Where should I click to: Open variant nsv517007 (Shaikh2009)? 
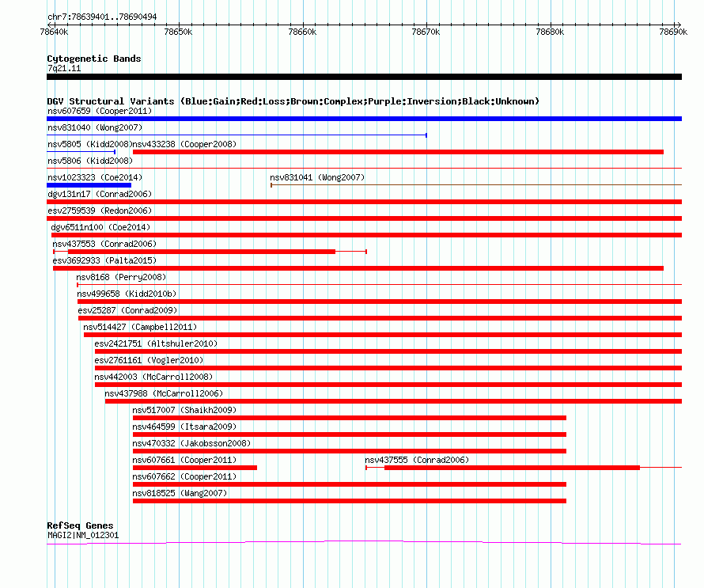(x=184, y=410)
